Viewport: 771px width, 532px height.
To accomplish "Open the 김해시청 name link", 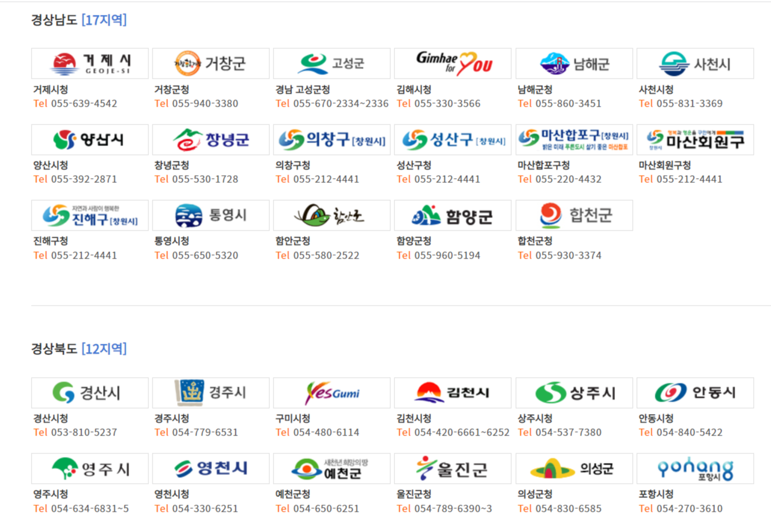I will point(414,89).
